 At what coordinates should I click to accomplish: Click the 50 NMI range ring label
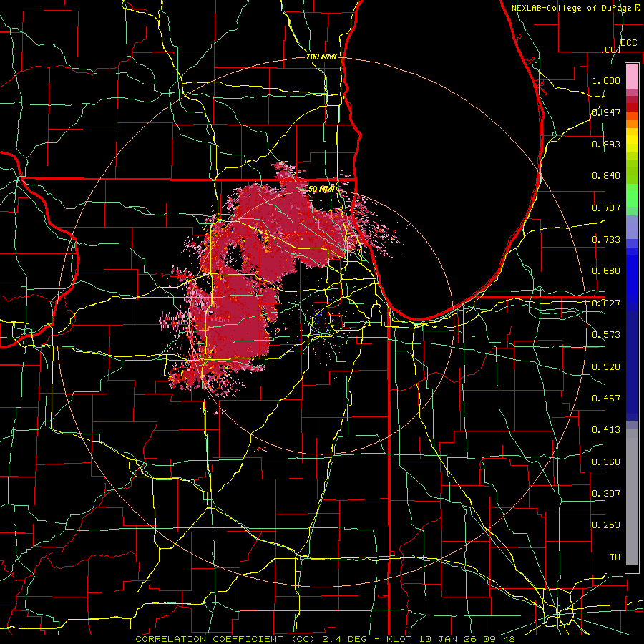321,189
